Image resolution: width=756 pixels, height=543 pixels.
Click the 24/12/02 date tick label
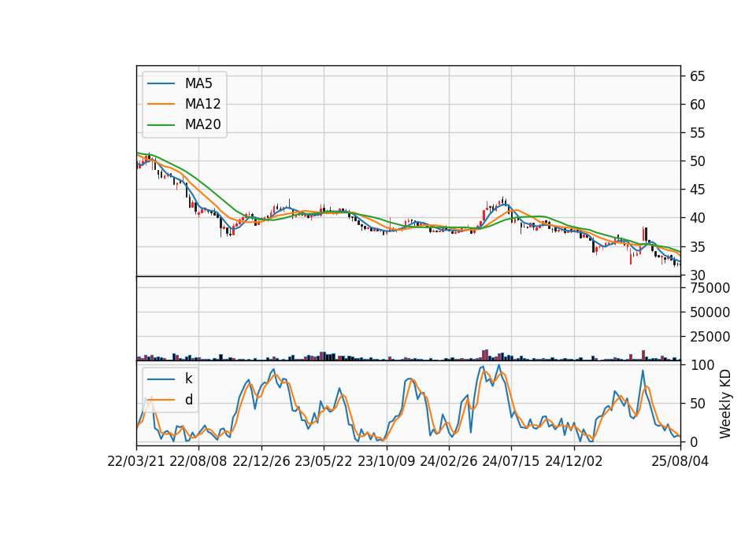tap(574, 461)
